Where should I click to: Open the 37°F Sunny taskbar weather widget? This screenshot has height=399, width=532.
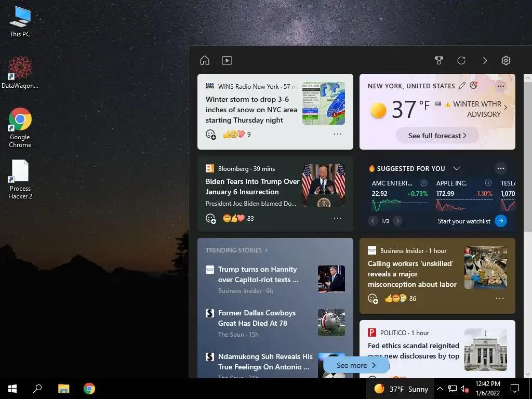pos(401,389)
